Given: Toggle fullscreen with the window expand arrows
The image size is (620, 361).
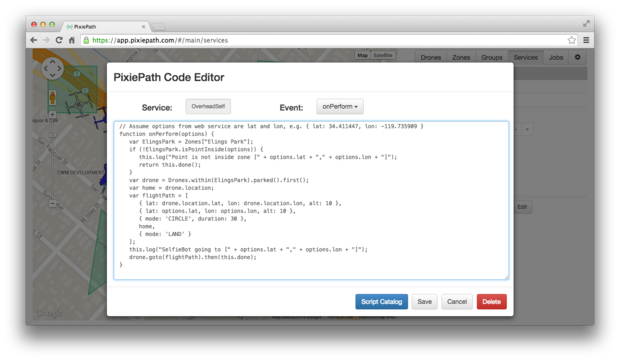Looking at the screenshot, I should tap(586, 24).
